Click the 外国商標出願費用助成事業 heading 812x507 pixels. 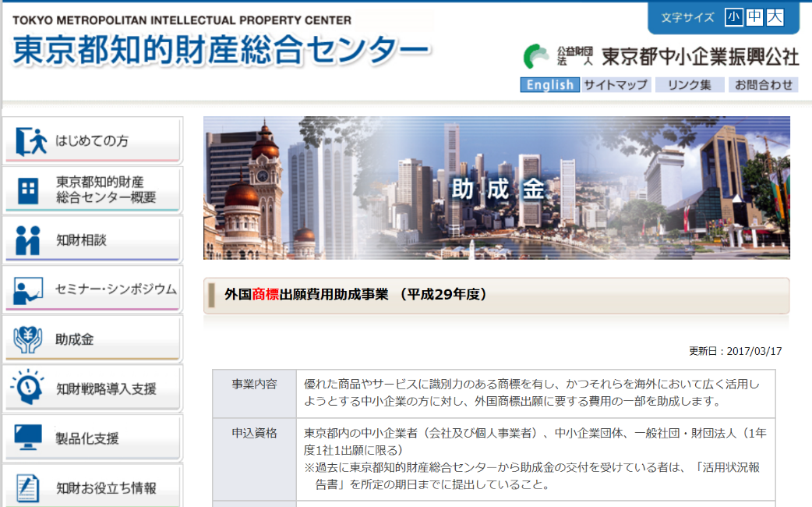click(355, 295)
